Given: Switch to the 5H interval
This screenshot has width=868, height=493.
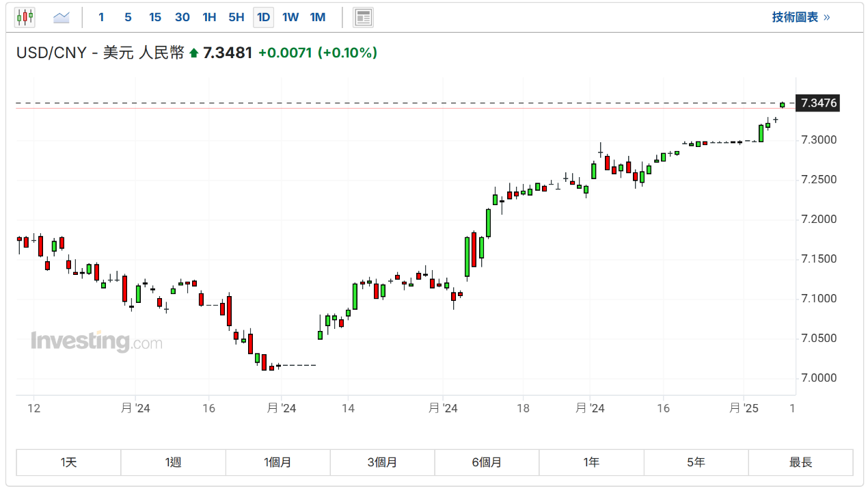Looking at the screenshot, I should pos(236,17).
